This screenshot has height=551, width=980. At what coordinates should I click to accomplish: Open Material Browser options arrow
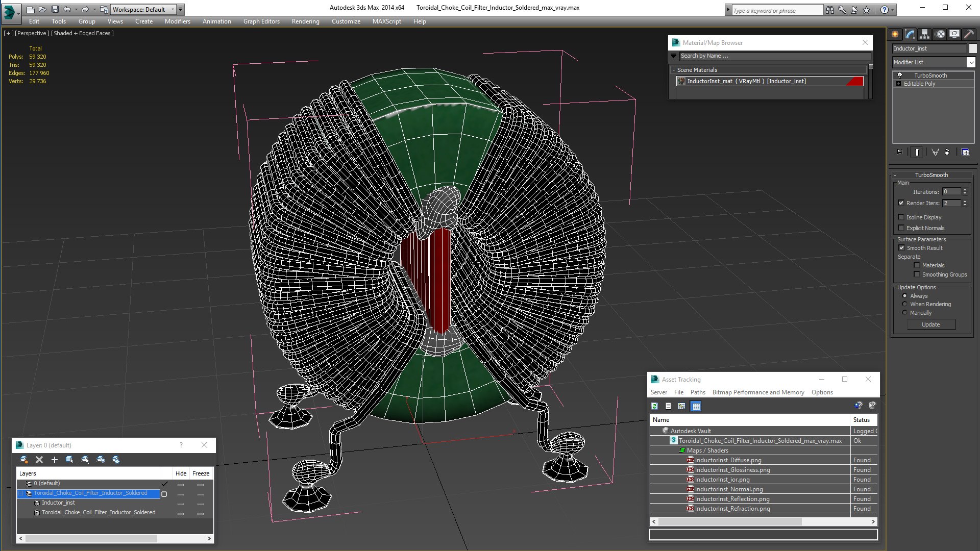point(673,56)
